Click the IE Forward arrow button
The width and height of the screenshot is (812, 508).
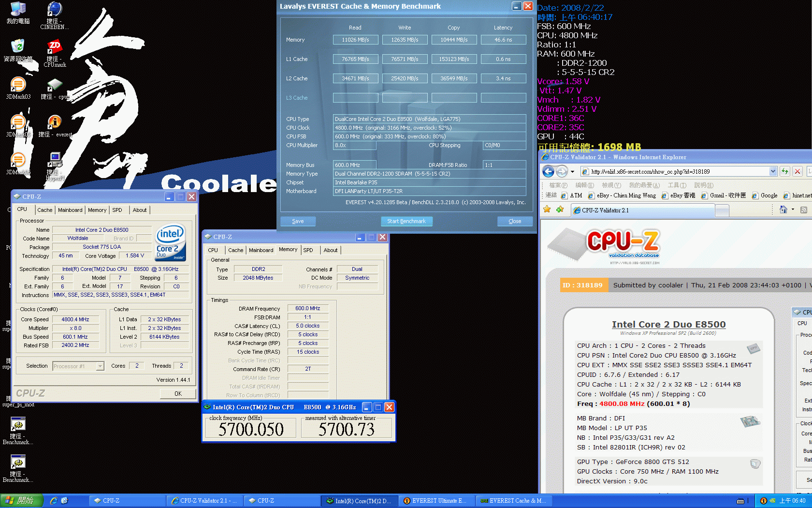point(562,171)
